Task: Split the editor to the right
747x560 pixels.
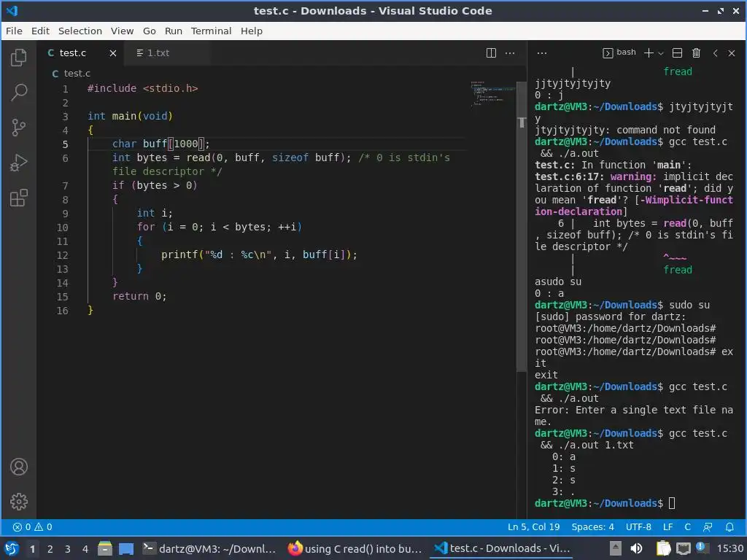Action: [x=491, y=52]
